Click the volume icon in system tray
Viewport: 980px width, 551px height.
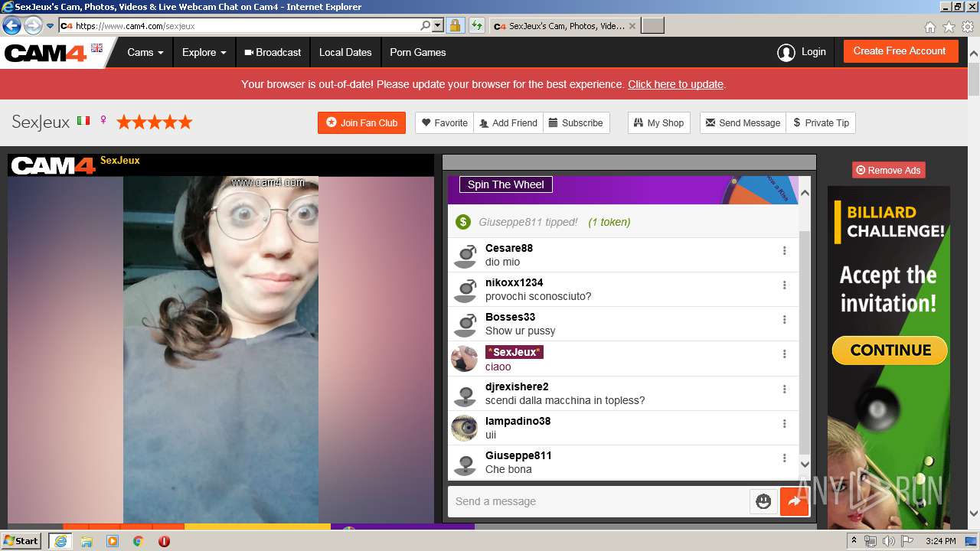click(888, 541)
